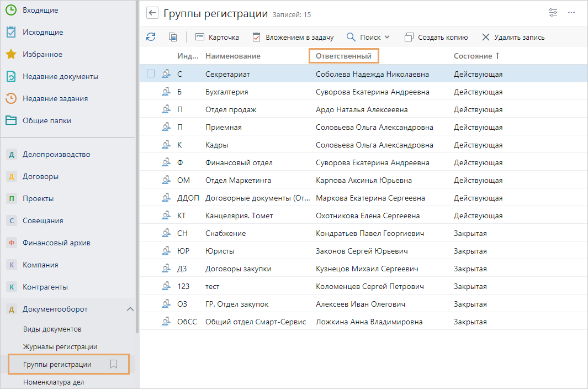This screenshot has width=588, height=389.
Task: Click the Карточка button
Action: (x=218, y=37)
